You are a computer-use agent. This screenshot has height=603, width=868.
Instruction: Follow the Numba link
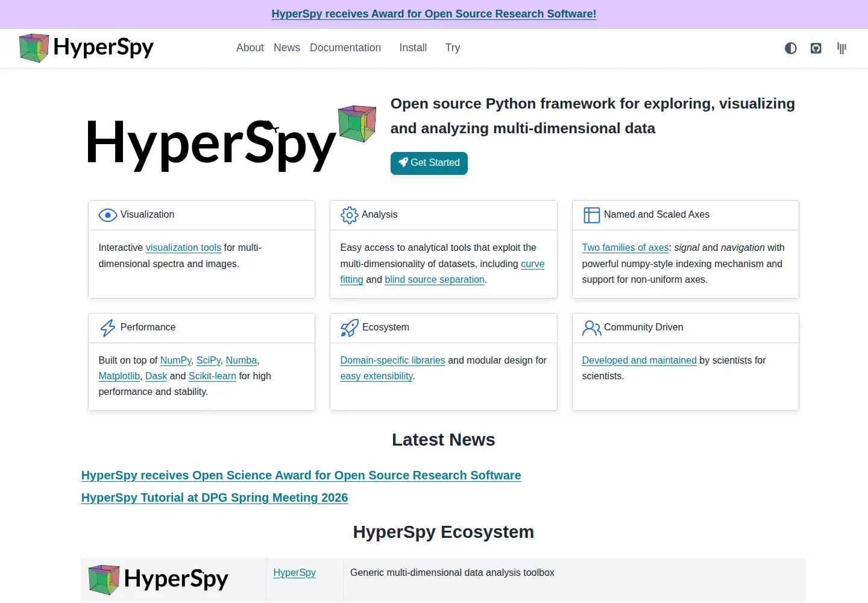point(242,361)
